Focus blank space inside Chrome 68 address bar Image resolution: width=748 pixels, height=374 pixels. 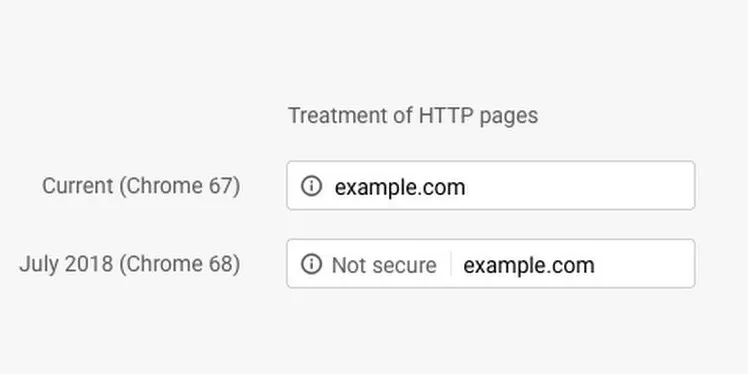(x=644, y=264)
